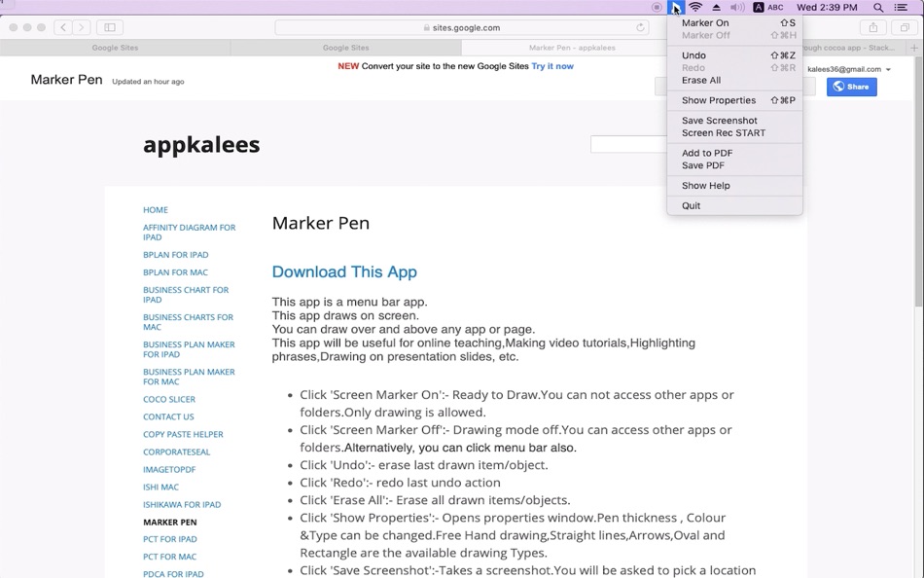The width and height of the screenshot is (924, 578).
Task: Click the eject icon in menu bar
Action: (x=717, y=8)
